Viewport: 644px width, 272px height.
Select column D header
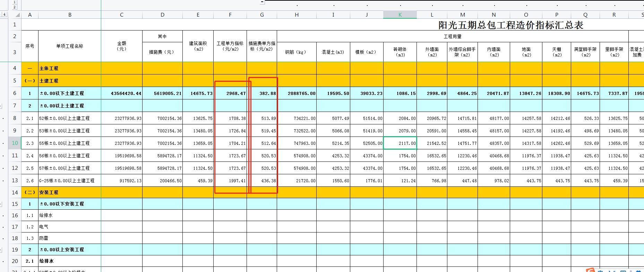point(162,15)
